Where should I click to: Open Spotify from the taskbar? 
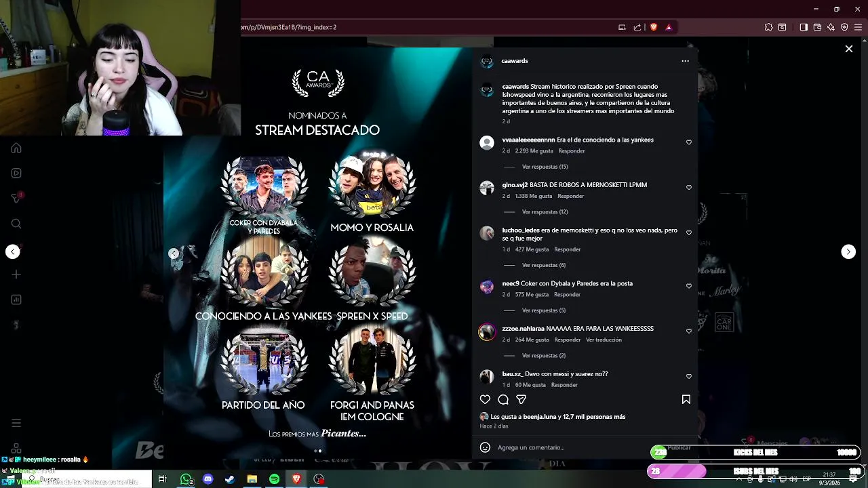click(x=274, y=479)
